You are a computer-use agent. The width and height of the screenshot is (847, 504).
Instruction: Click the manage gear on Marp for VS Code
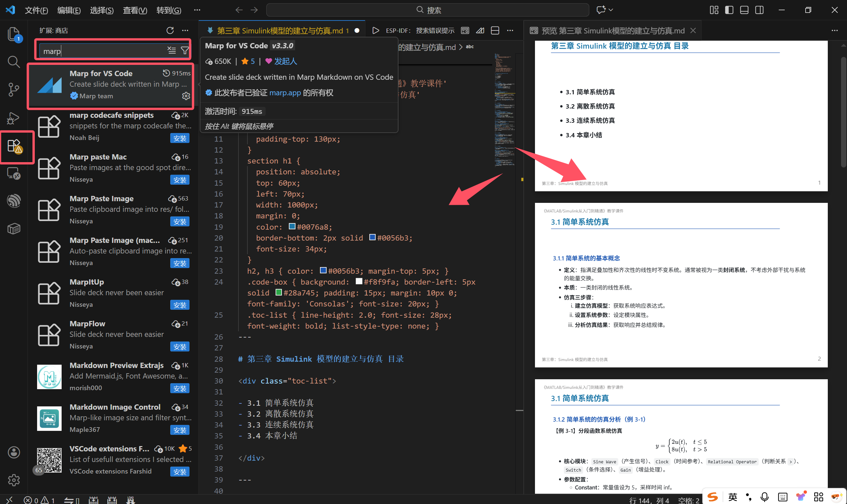click(185, 96)
